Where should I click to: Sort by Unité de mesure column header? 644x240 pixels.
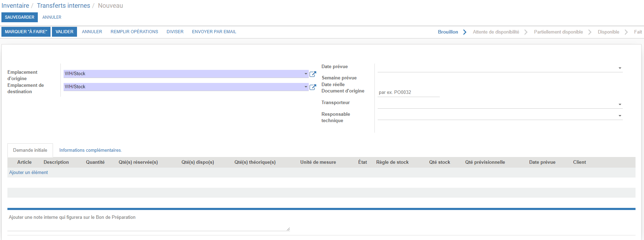pyautogui.click(x=318, y=162)
